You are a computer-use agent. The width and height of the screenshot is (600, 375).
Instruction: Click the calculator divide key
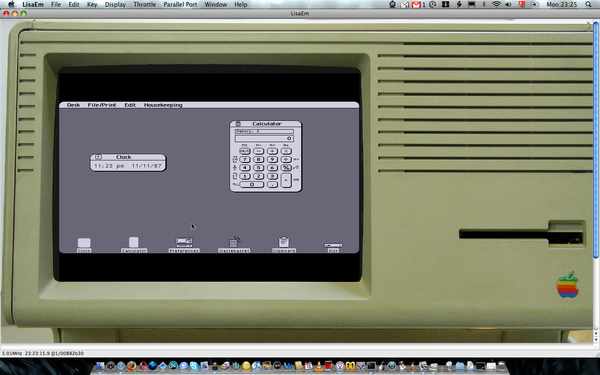pyautogui.click(x=286, y=159)
